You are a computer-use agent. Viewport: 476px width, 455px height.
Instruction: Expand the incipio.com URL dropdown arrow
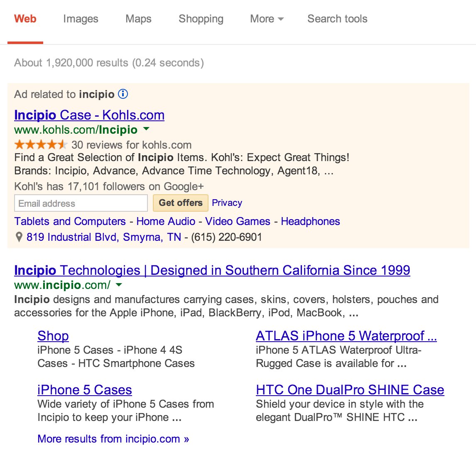119,284
